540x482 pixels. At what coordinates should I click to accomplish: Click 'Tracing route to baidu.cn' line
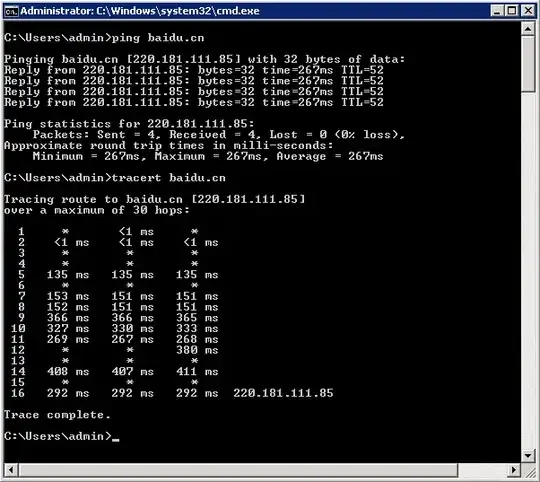[x=155, y=199]
